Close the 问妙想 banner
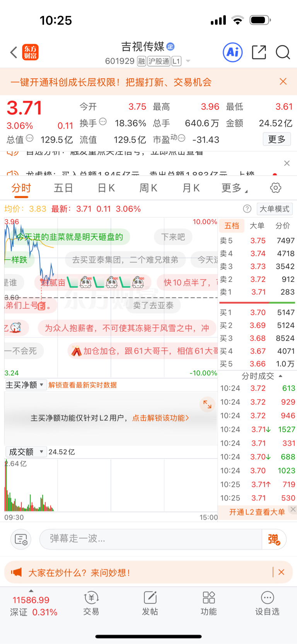297x644 pixels. pos(282,572)
